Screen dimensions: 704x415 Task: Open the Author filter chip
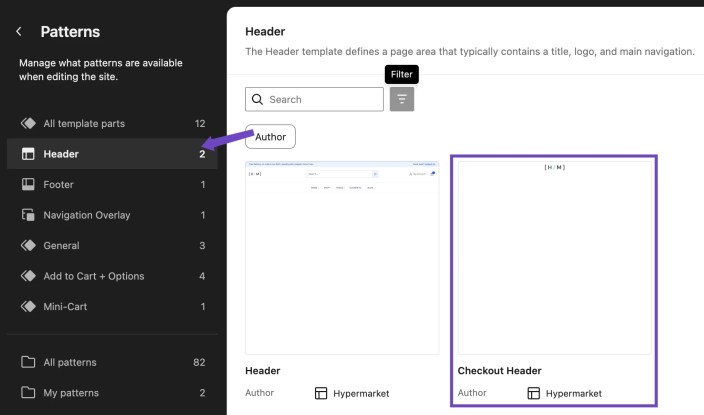(x=270, y=137)
